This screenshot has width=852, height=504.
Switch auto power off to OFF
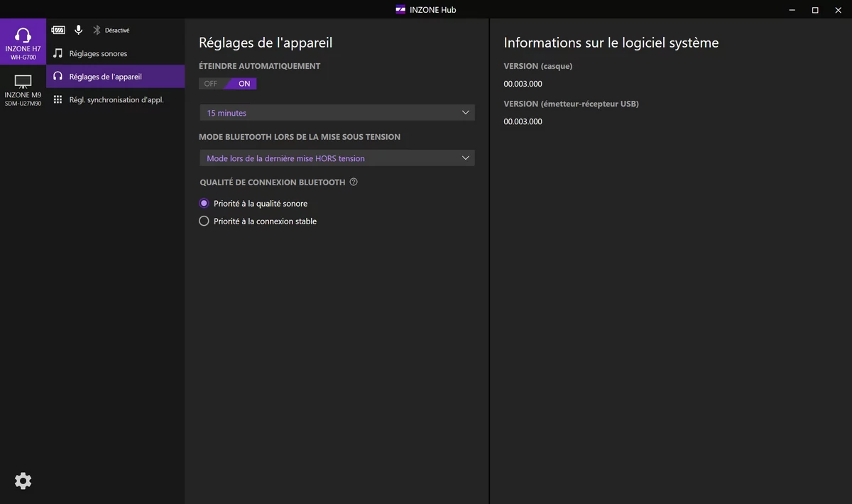click(211, 84)
